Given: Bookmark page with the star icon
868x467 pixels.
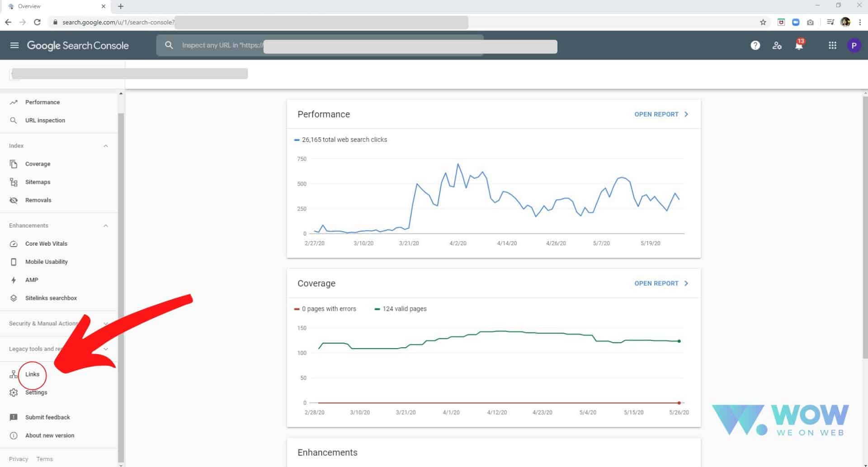Looking at the screenshot, I should click(x=763, y=22).
